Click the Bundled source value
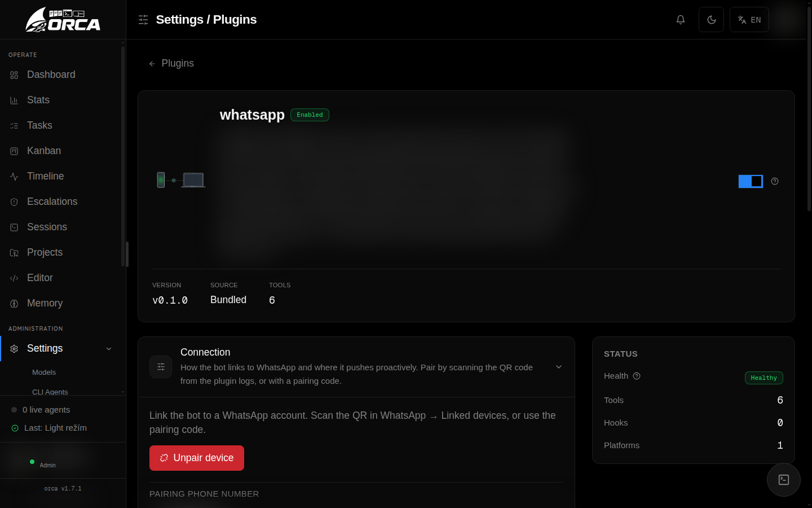Viewport: 812px width, 508px height. click(228, 300)
